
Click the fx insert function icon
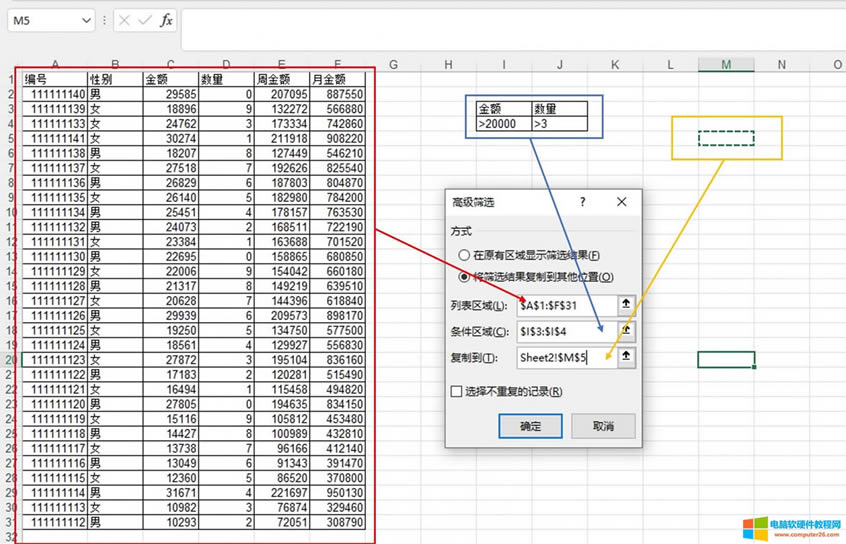click(x=166, y=20)
